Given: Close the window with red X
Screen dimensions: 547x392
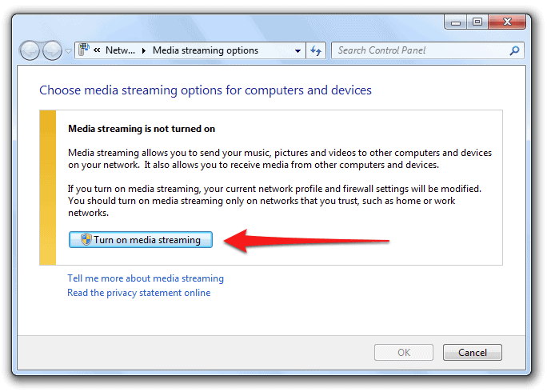Looking at the screenshot, I should [x=507, y=21].
